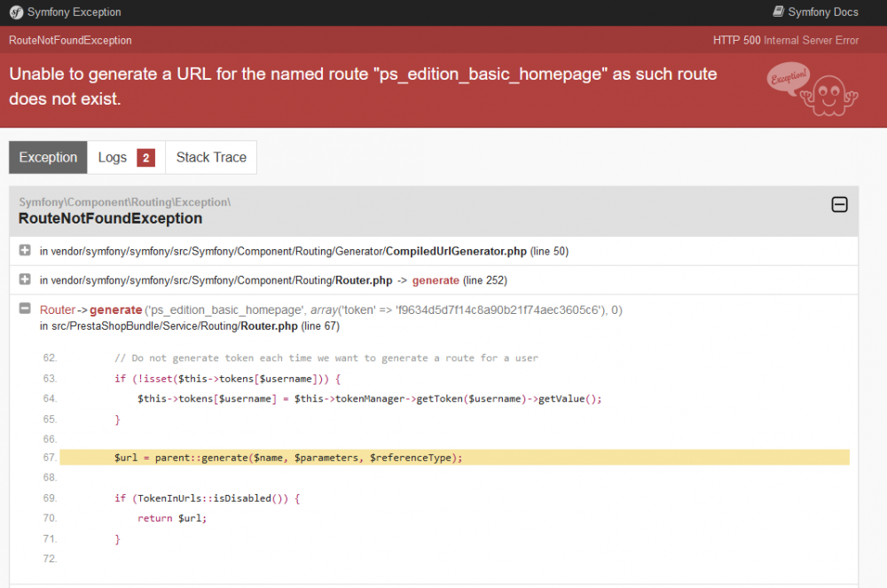This screenshot has width=887, height=588.
Task: Open the Symfony Docs link
Action: [x=822, y=12]
